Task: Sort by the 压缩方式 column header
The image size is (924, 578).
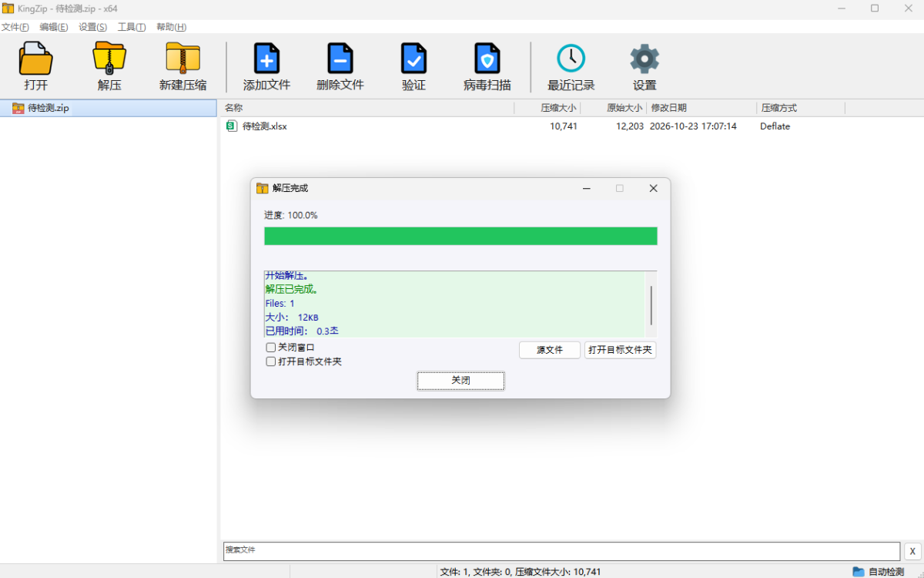Action: [801, 108]
